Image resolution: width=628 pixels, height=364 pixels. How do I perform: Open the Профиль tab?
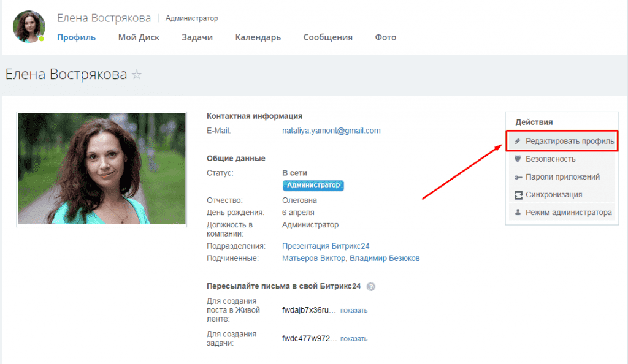[76, 37]
